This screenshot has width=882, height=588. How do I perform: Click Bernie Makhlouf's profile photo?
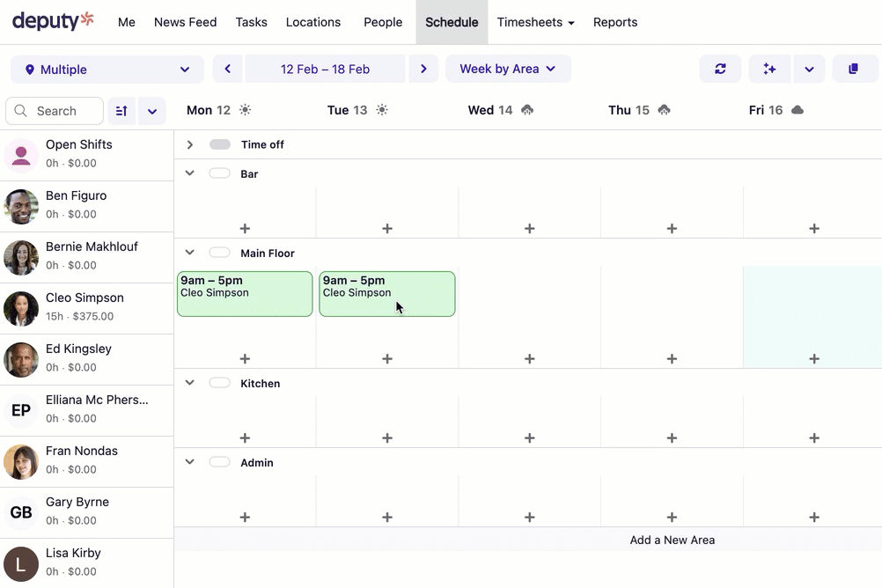click(x=21, y=258)
